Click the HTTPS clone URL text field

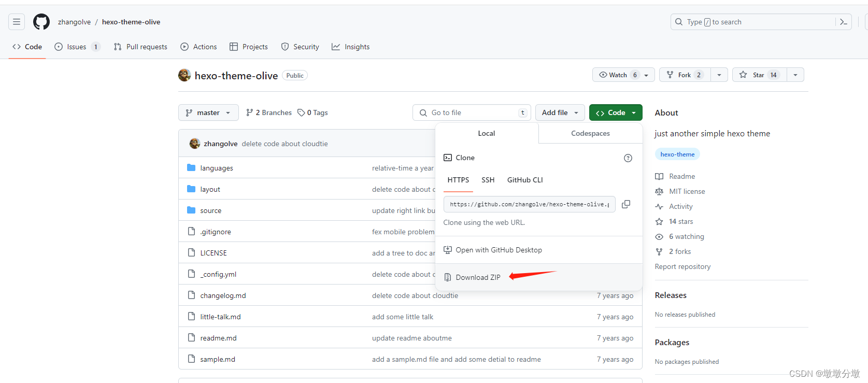tap(529, 204)
